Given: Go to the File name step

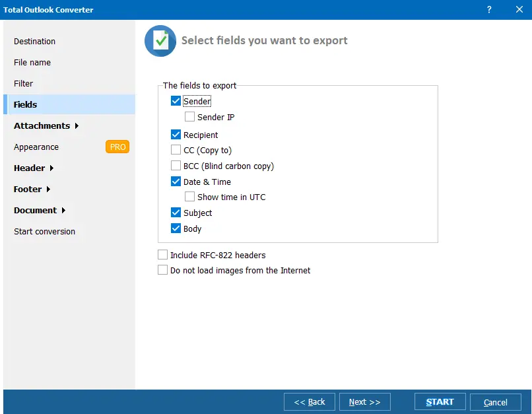Looking at the screenshot, I should click(32, 62).
